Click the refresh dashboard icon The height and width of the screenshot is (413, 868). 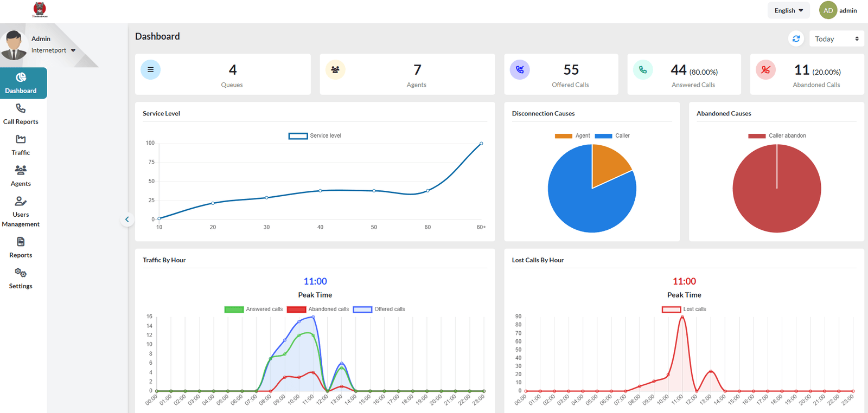(796, 38)
